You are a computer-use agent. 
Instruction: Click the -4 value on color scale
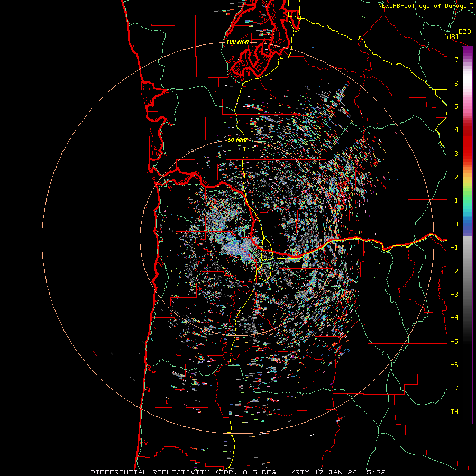point(454,318)
